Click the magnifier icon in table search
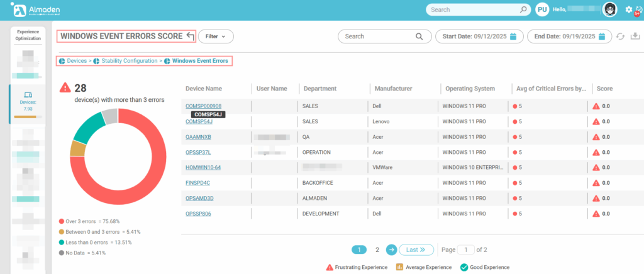The height and width of the screenshot is (274, 644). [419, 36]
